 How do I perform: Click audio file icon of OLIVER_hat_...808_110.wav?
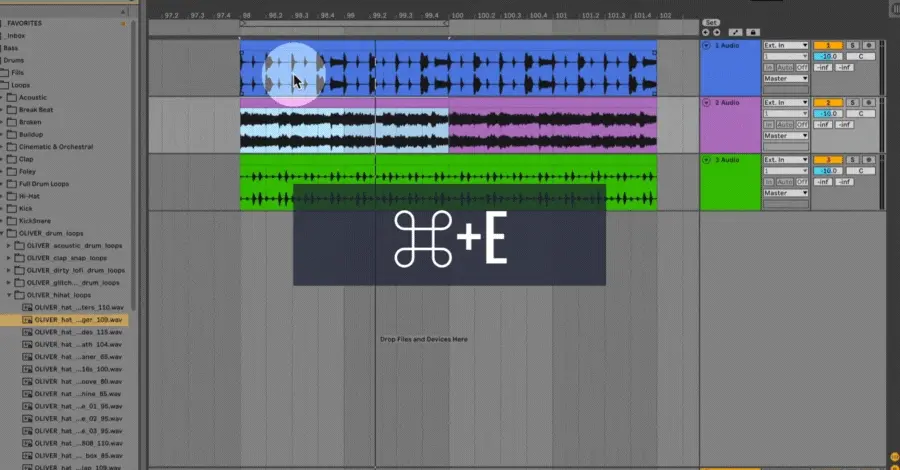click(27, 443)
